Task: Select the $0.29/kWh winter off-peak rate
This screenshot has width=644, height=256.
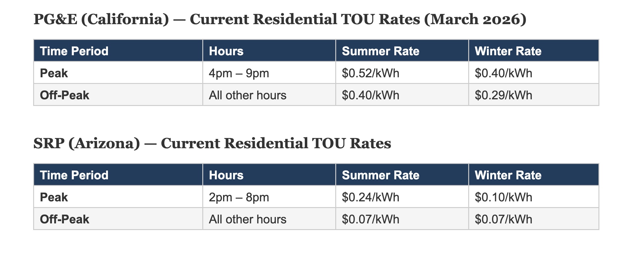Action: (x=504, y=95)
